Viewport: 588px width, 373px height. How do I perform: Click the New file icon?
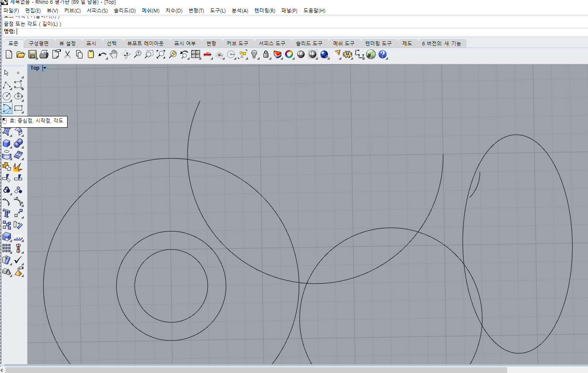point(9,54)
